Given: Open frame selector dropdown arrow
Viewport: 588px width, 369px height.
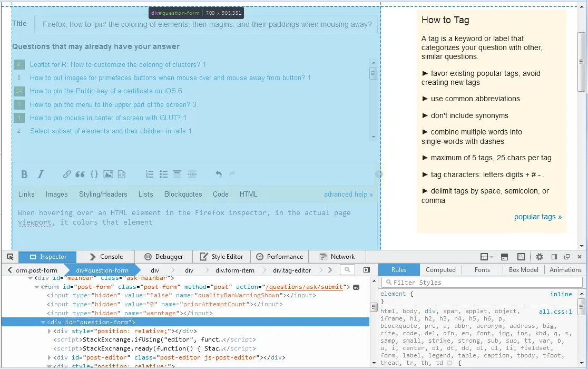Looking at the screenshot, I should (x=491, y=257).
